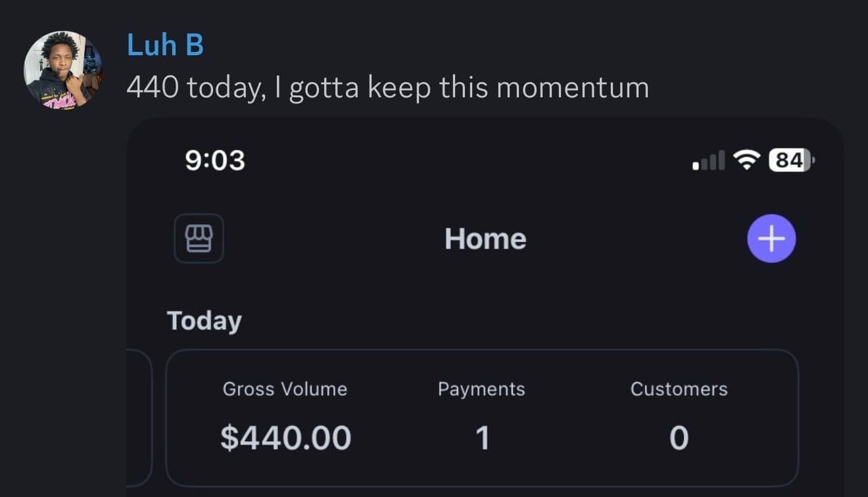Click the Payments count of 1
The image size is (868, 497).
(482, 438)
